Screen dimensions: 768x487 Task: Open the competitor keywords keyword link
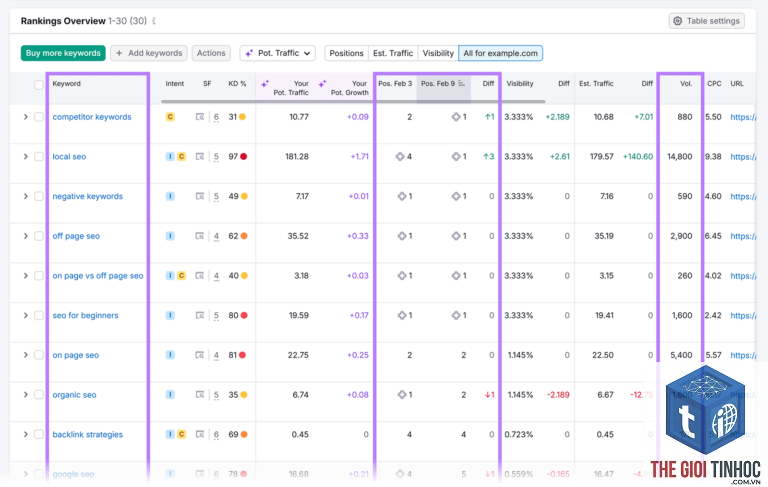click(92, 117)
